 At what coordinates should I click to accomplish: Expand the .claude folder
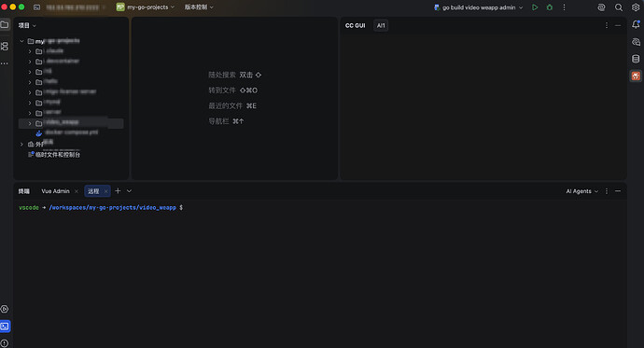[30, 51]
